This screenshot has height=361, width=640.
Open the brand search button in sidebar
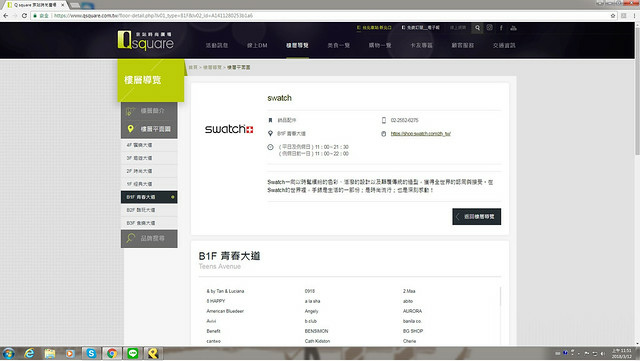tap(149, 238)
